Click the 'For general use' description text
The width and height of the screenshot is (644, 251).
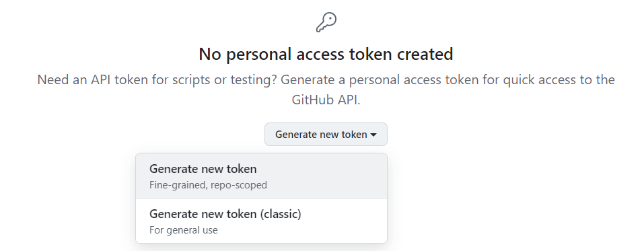184,230
